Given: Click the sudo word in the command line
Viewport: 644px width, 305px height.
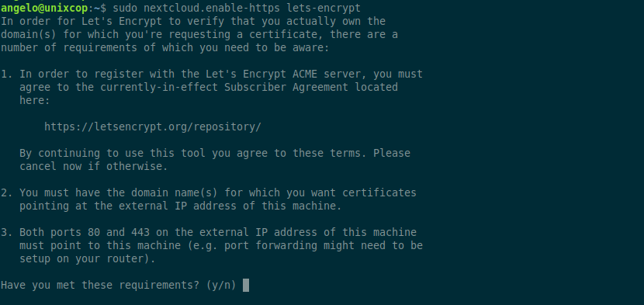Looking at the screenshot, I should (124, 8).
